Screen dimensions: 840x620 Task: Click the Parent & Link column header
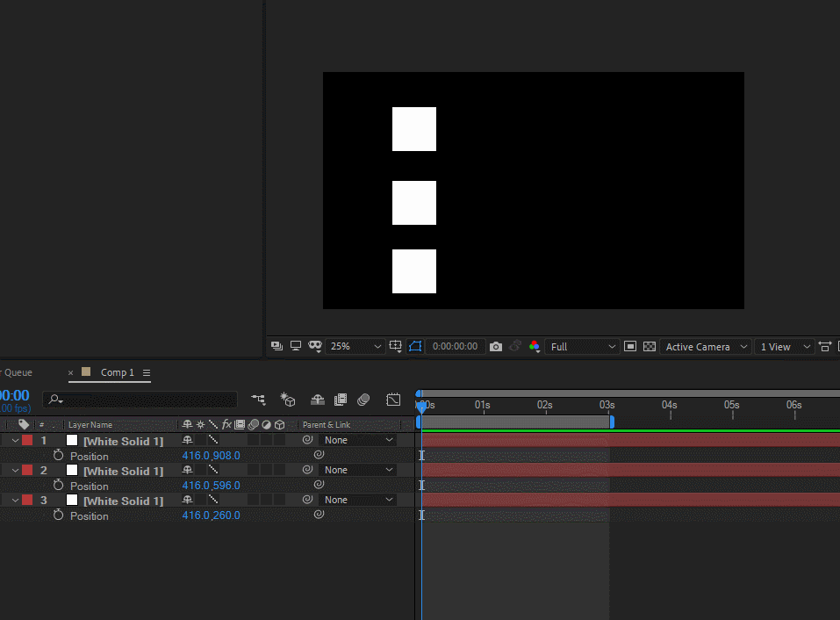(327, 424)
